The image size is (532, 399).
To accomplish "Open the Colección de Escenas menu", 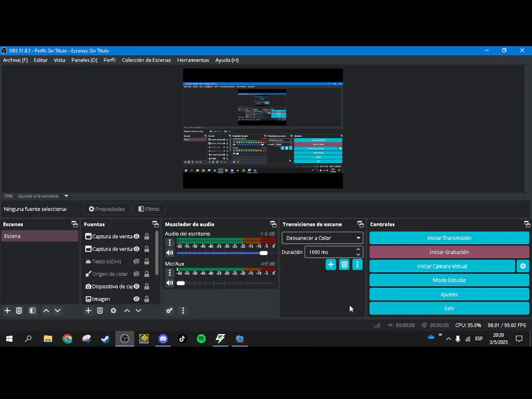I will coord(146,60).
